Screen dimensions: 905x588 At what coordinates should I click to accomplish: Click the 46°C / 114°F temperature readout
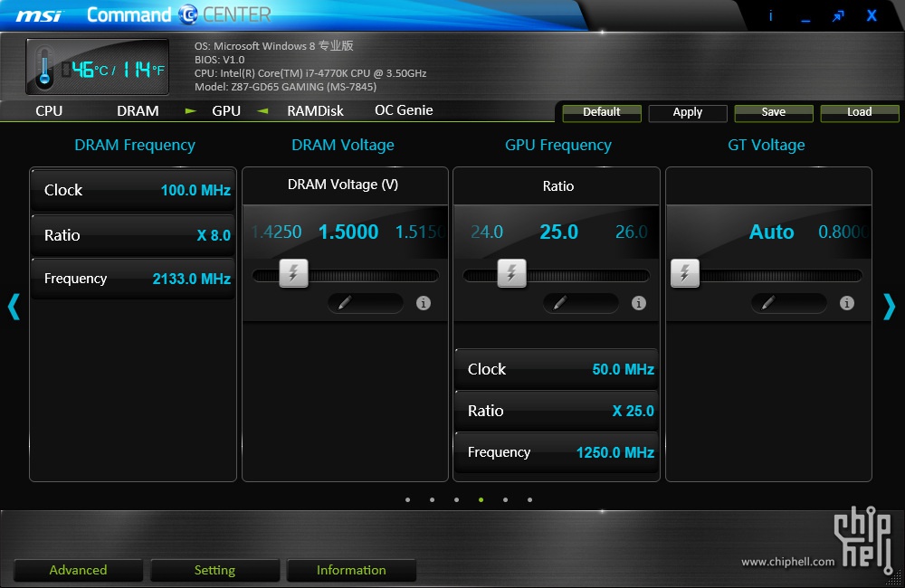tap(113, 70)
